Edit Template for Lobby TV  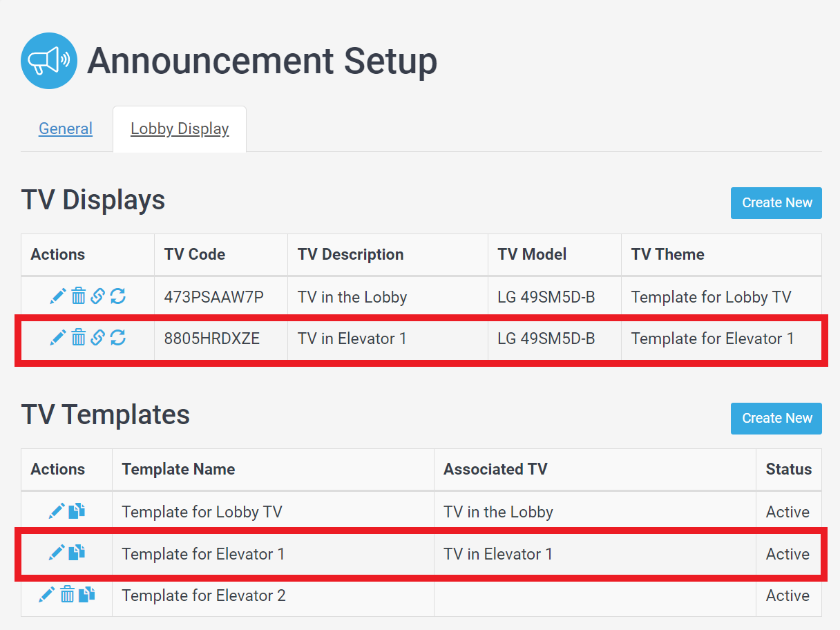[57, 511]
